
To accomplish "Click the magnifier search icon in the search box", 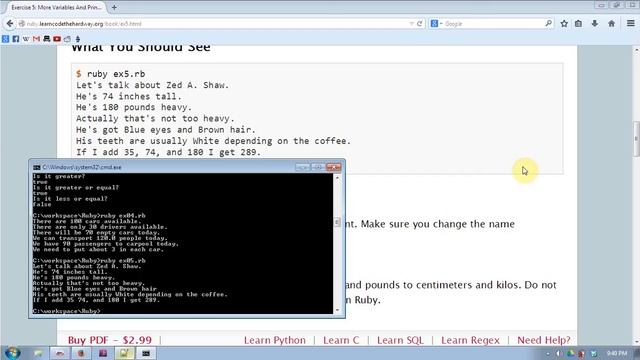I will (548, 24).
